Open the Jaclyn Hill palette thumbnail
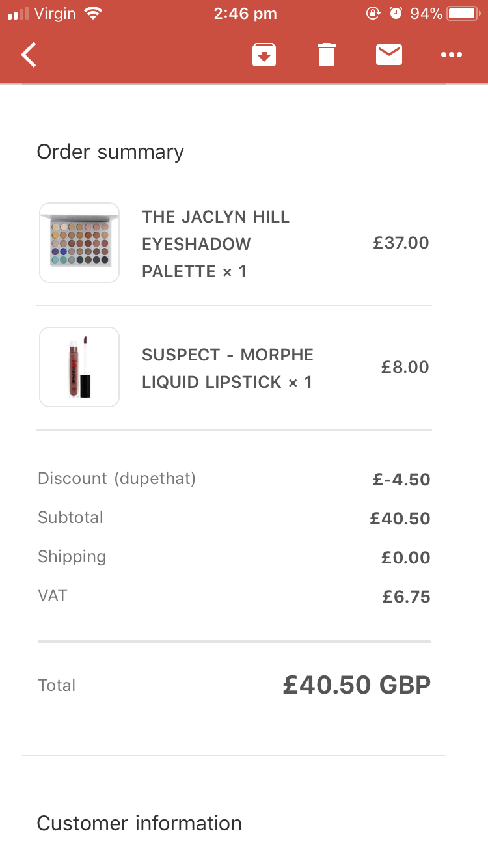 pos(79,243)
